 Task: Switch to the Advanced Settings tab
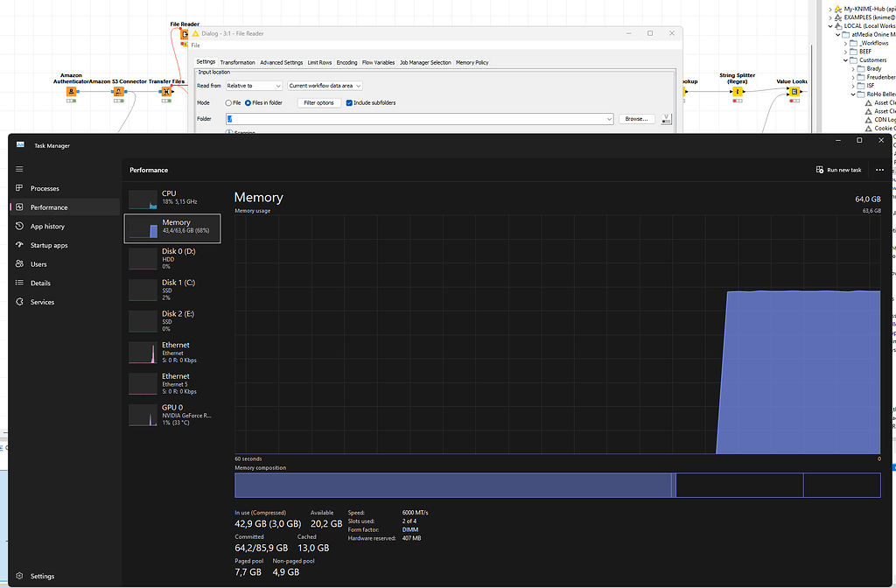pyautogui.click(x=282, y=62)
